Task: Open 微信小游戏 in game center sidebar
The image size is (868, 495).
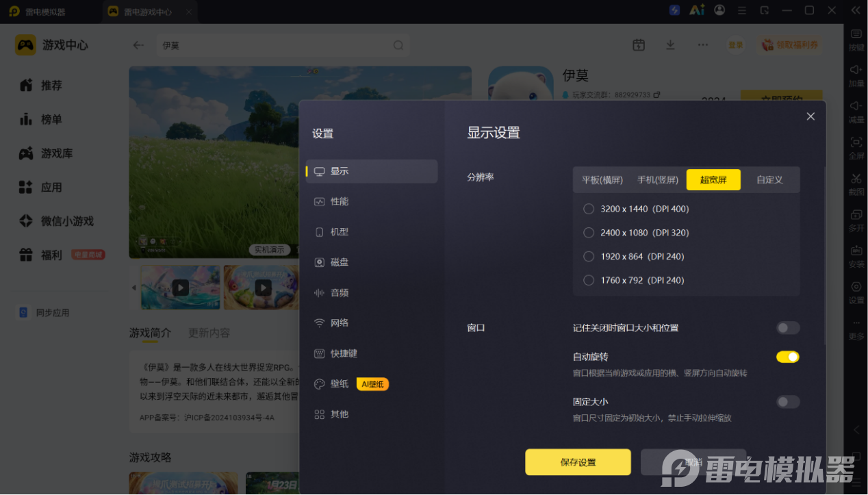Action: click(x=56, y=221)
